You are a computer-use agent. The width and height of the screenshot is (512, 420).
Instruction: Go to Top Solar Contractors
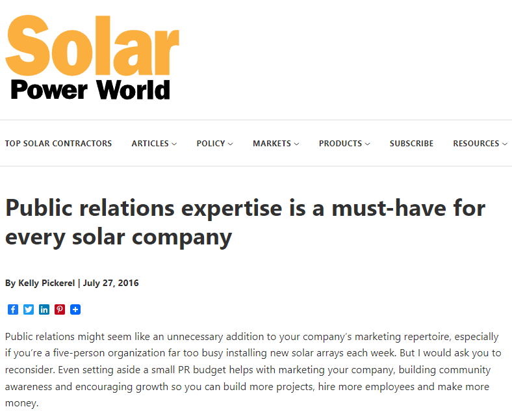pos(58,144)
